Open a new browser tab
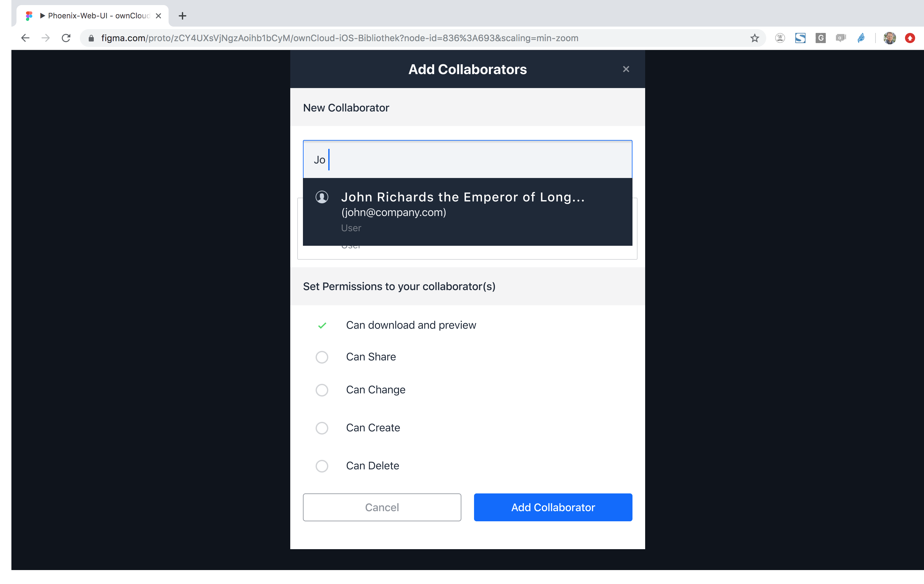924x584 pixels. coord(183,16)
